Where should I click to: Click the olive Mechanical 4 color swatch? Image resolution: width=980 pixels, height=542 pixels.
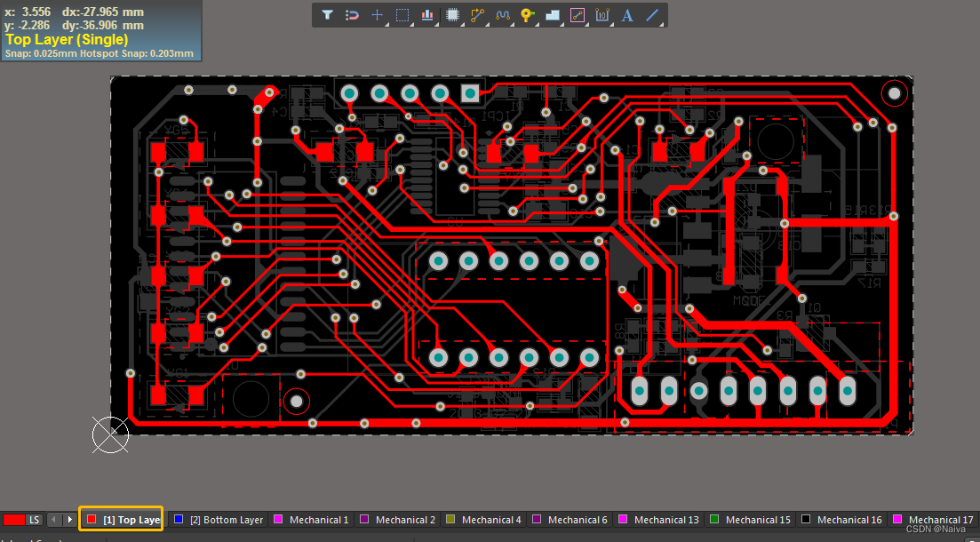(x=450, y=520)
